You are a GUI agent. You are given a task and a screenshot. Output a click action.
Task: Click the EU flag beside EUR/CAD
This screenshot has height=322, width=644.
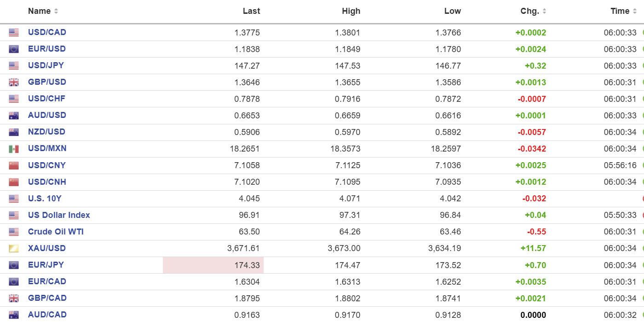[14, 281]
